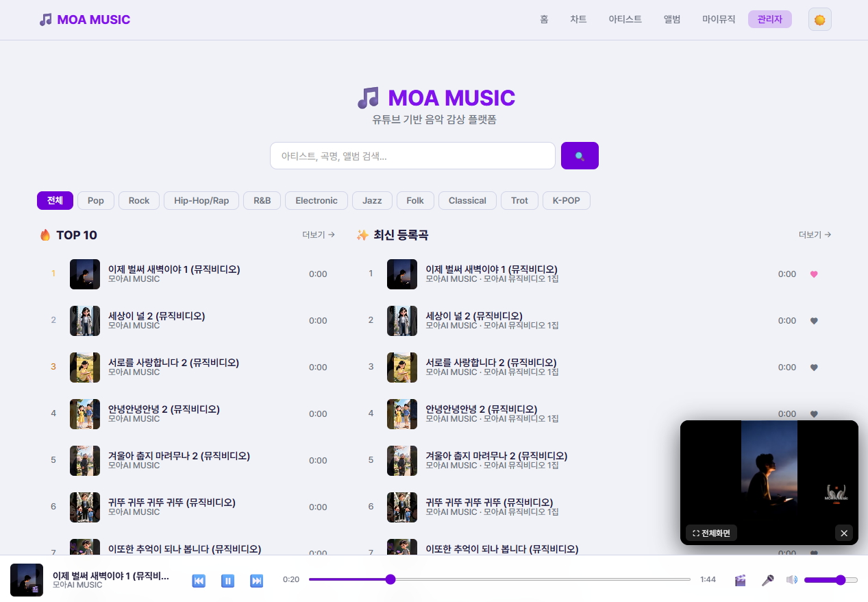Open 홈 in the navigation
This screenshot has width=868, height=602.
point(544,19)
